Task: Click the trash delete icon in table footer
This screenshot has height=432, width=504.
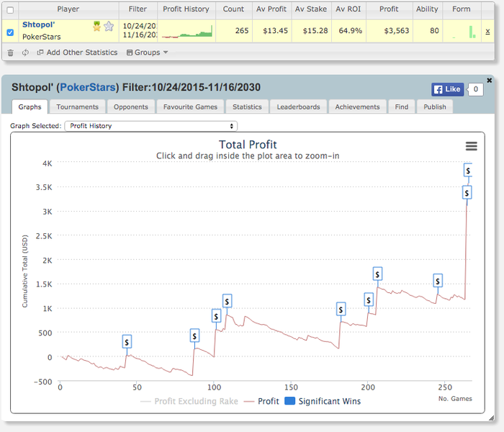Action: (10, 53)
